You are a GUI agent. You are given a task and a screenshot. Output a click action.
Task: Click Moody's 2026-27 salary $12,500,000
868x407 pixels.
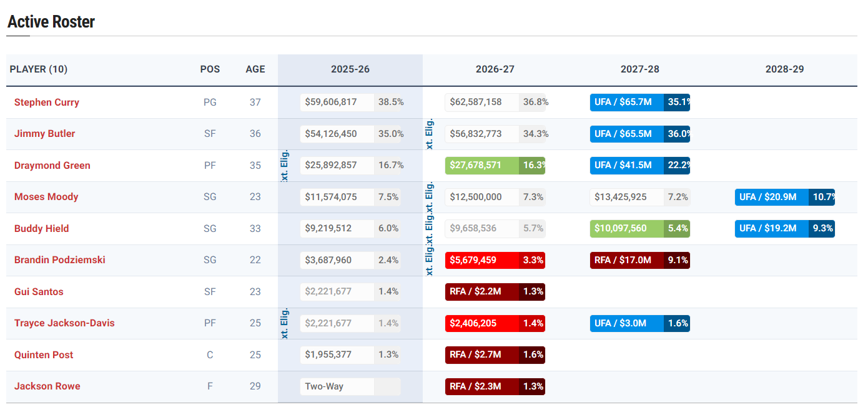pyautogui.click(x=482, y=197)
